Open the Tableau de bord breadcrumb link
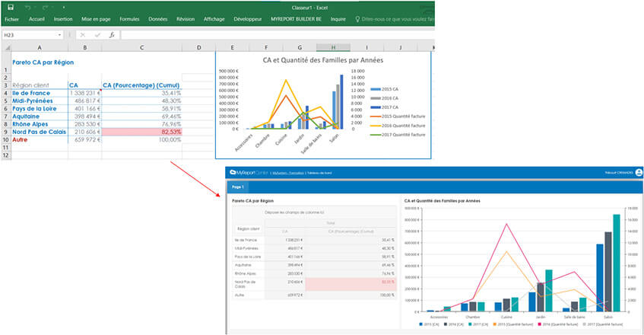 tap(319, 174)
